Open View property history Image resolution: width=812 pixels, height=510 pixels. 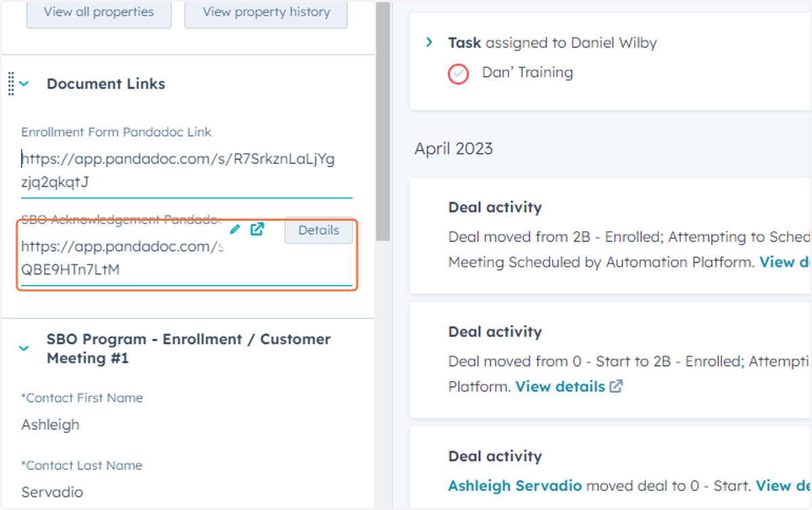[266, 12]
